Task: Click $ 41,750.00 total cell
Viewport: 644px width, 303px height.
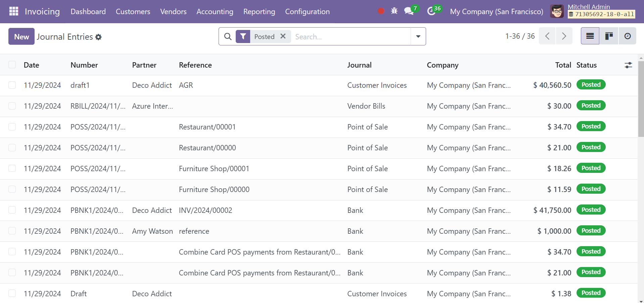Action: coord(552,210)
